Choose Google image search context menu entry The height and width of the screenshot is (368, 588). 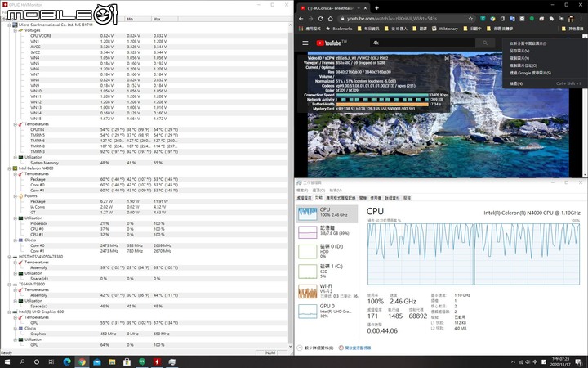click(530, 73)
